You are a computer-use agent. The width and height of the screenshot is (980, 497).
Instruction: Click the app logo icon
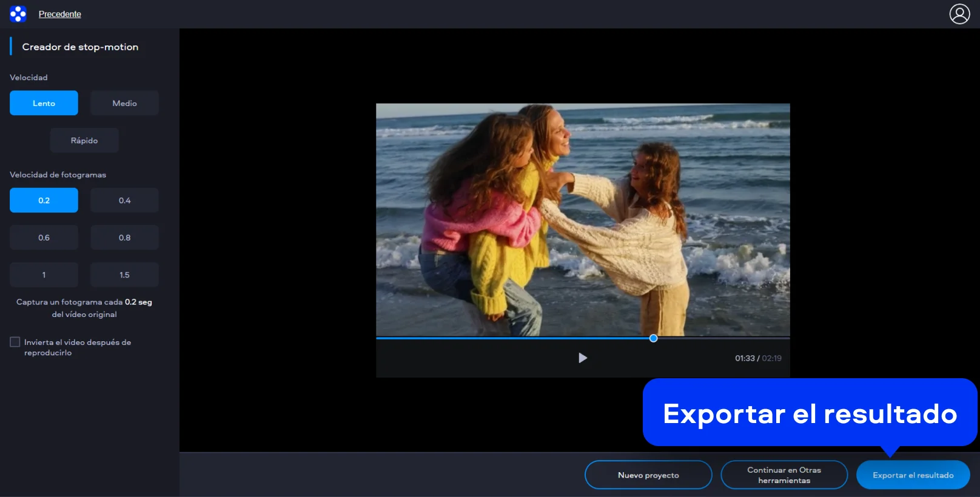[18, 14]
